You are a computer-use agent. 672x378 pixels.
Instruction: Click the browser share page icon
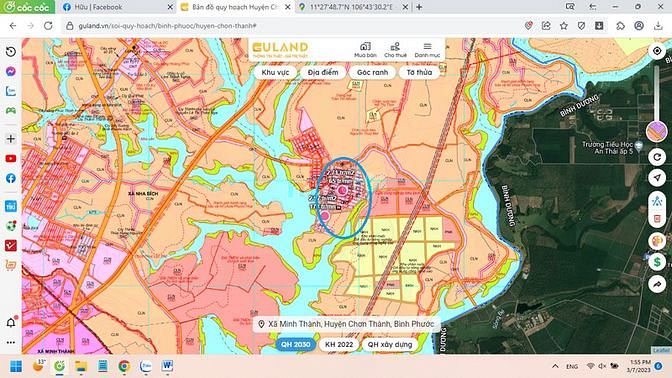[546, 26]
